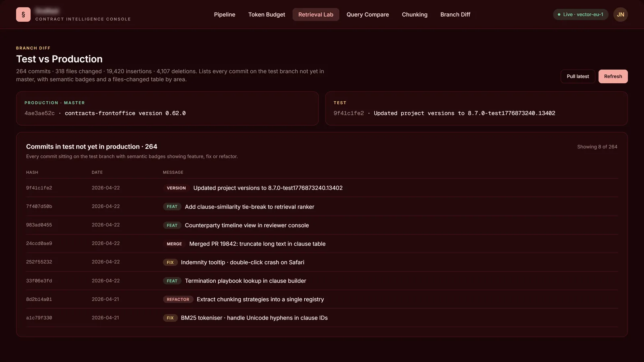Open 'Updated project versions' message in commits table
This screenshot has height=362, width=644.
268,188
